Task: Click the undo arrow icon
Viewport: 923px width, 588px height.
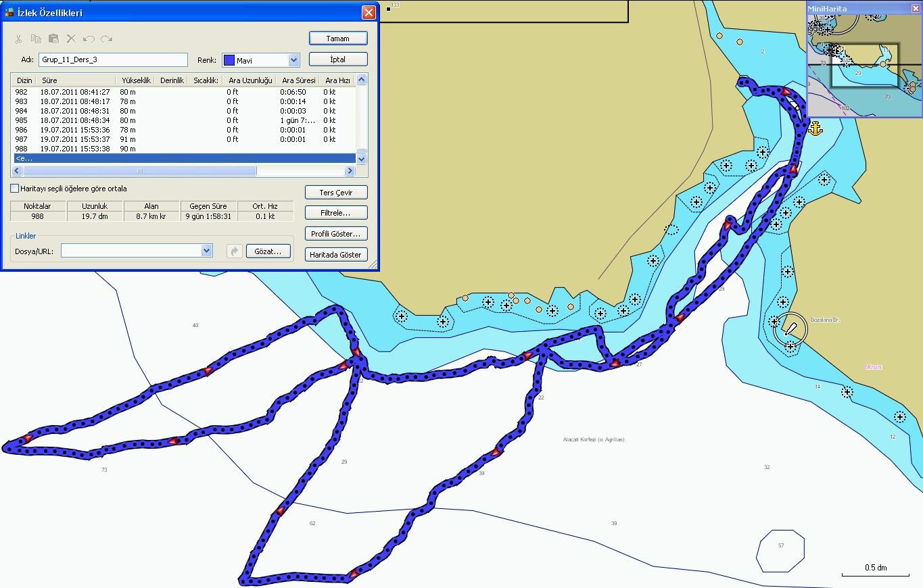Action: [89, 39]
